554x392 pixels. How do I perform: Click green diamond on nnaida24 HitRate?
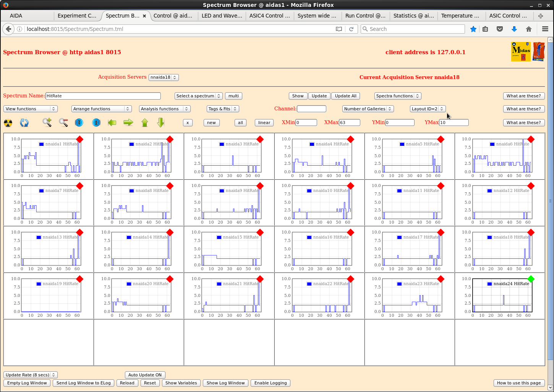(x=531, y=279)
